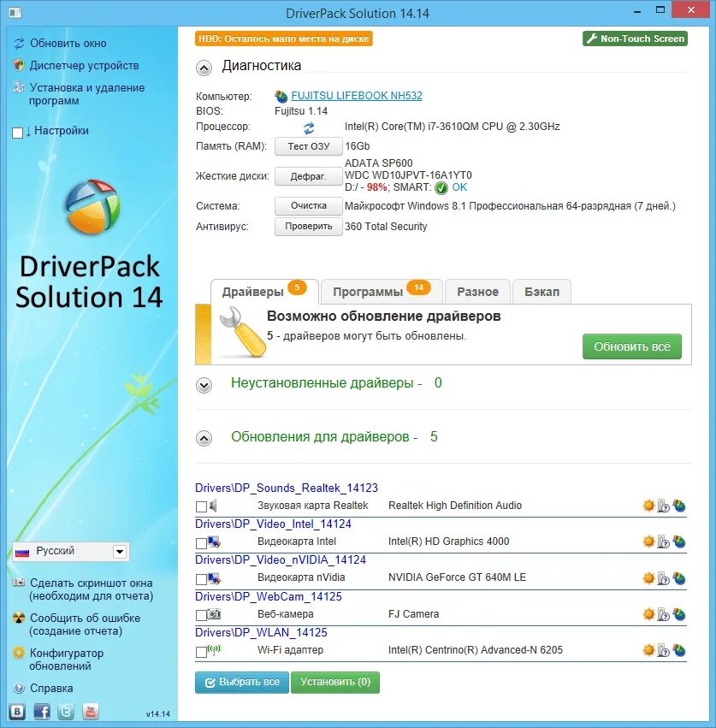Viewport: 716px width, 728px height.
Task: Click the radiation report-error icon
Action: [x=19, y=618]
